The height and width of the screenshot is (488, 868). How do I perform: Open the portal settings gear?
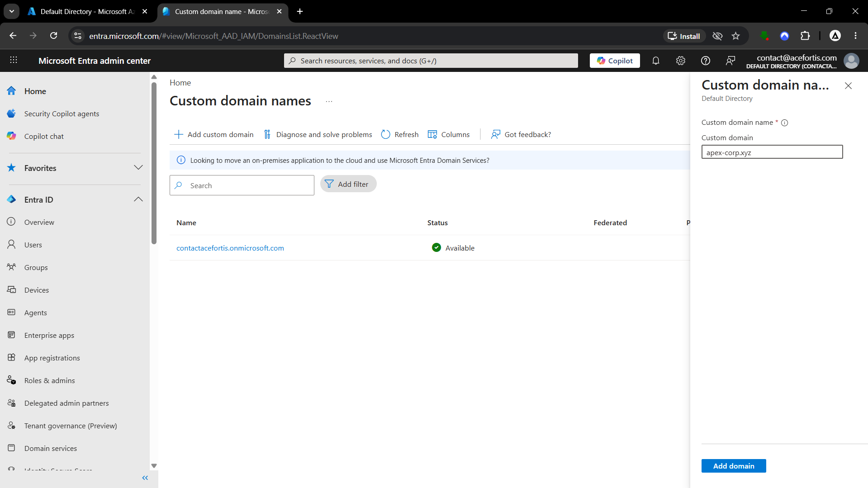[x=681, y=61]
